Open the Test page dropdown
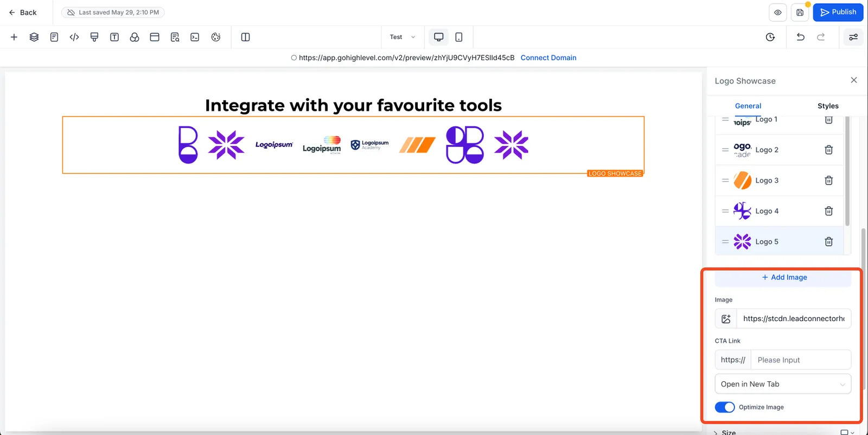This screenshot has height=435, width=868. [x=403, y=37]
